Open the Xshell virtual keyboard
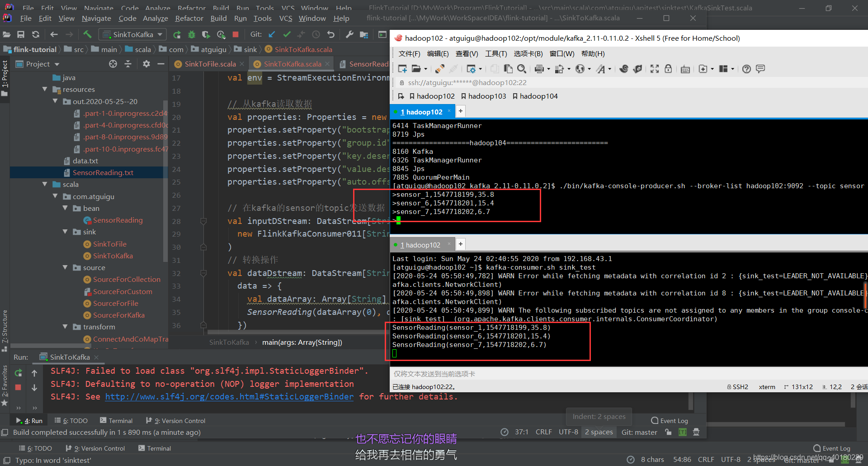868x466 pixels. (685, 68)
